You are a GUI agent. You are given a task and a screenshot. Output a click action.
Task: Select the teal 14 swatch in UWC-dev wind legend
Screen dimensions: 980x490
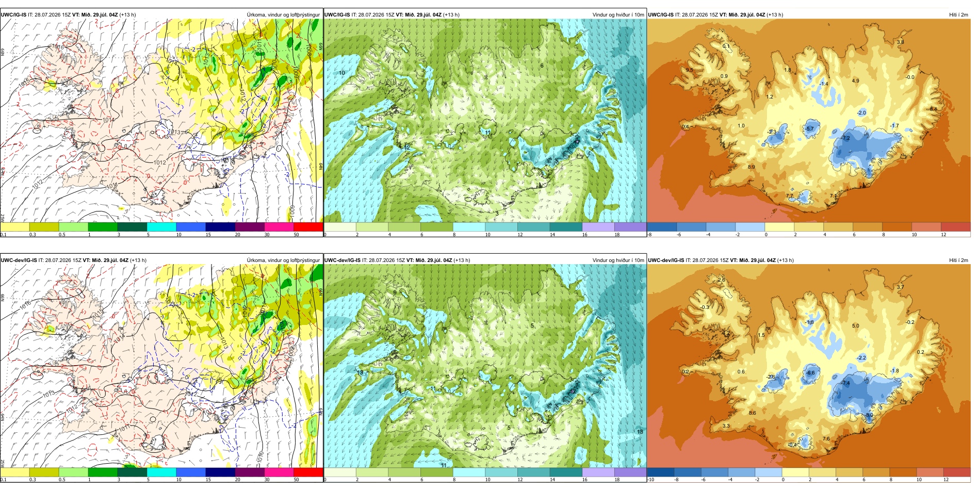pyautogui.click(x=566, y=471)
